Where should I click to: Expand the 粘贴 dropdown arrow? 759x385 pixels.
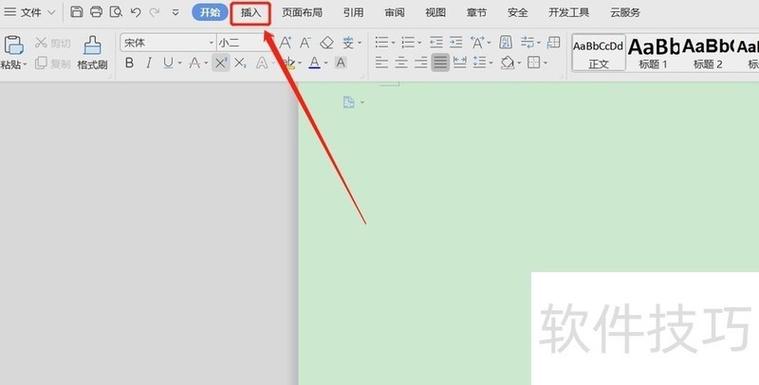(x=25, y=64)
